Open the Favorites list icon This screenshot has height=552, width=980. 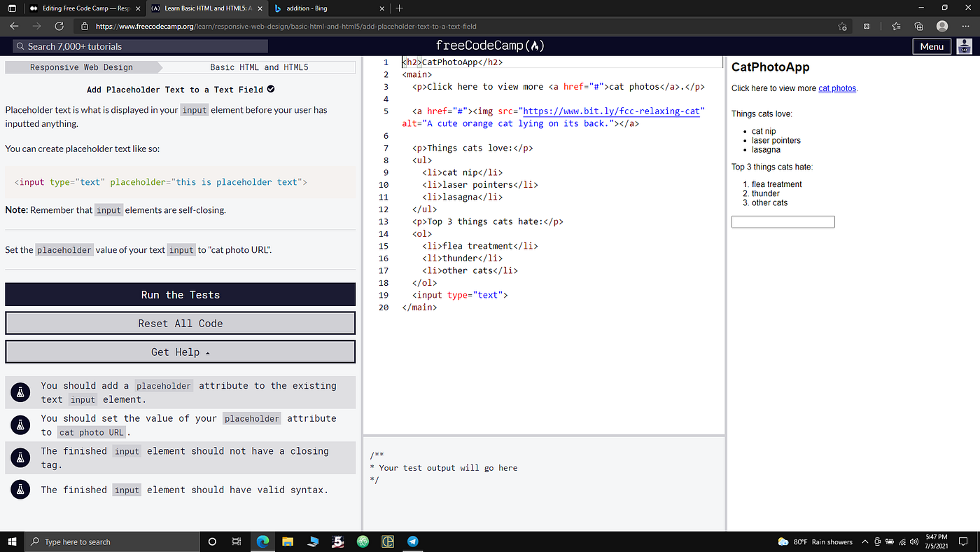point(896,27)
